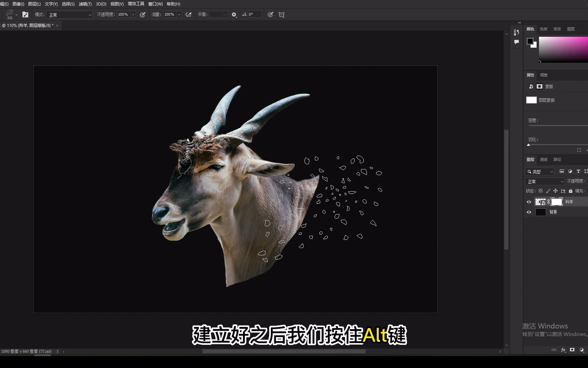Open the 图层(L) menu

34,4
